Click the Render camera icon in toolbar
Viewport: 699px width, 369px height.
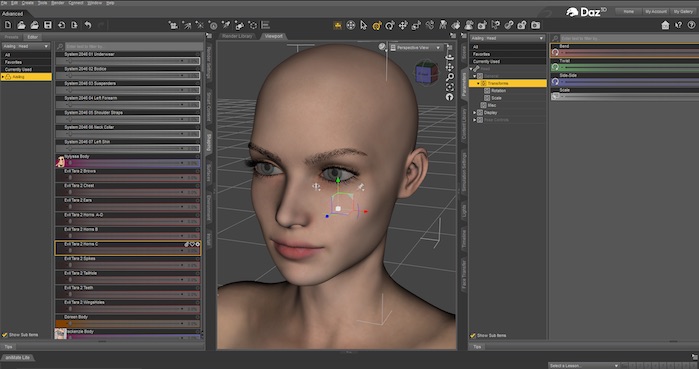(x=535, y=25)
